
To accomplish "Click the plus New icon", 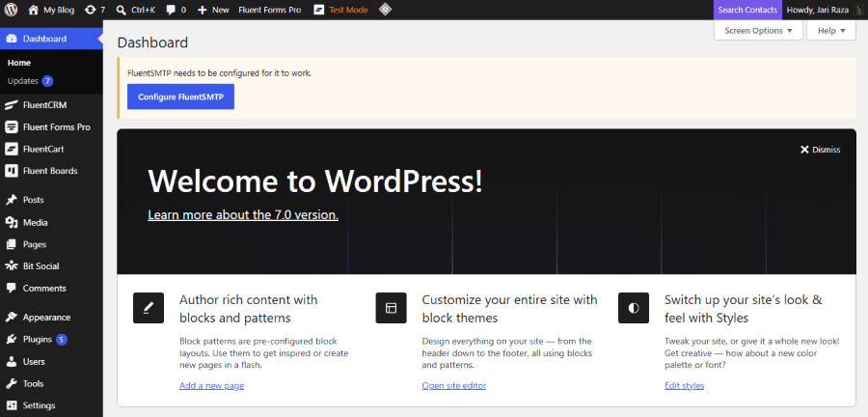I will point(203,10).
